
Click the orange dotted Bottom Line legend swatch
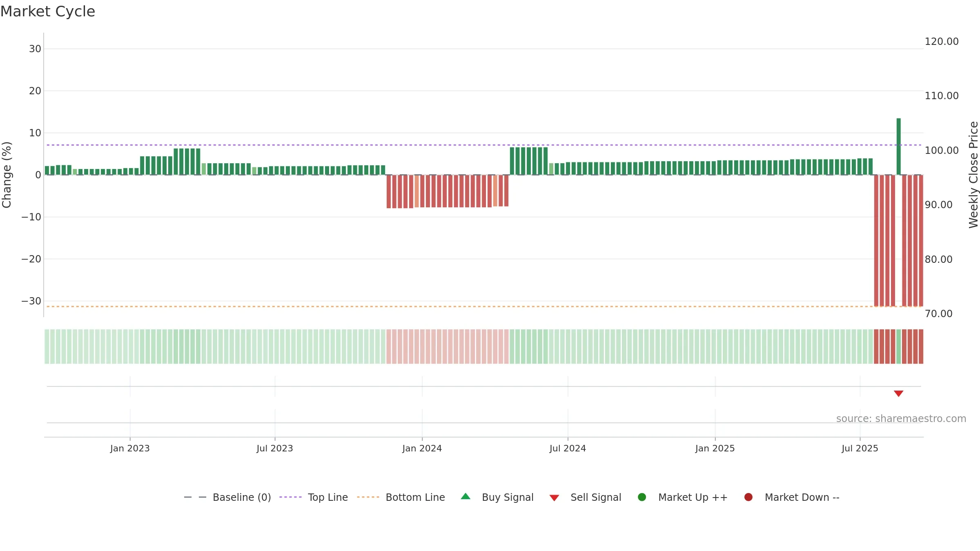[x=368, y=497]
